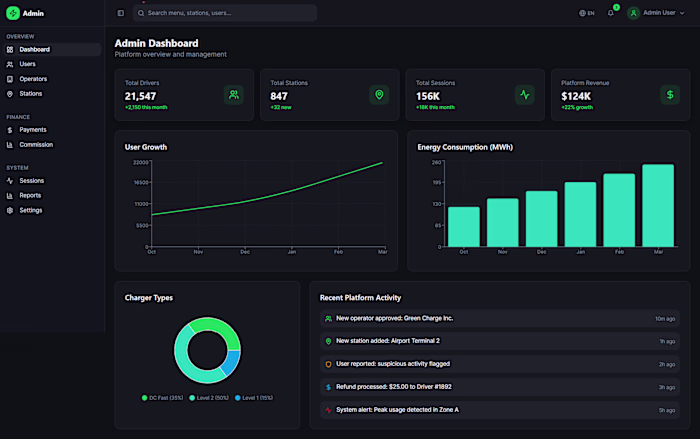This screenshot has width=700, height=439.
Task: Click the Nov bar in Energy Consumption chart
Action: (x=503, y=222)
